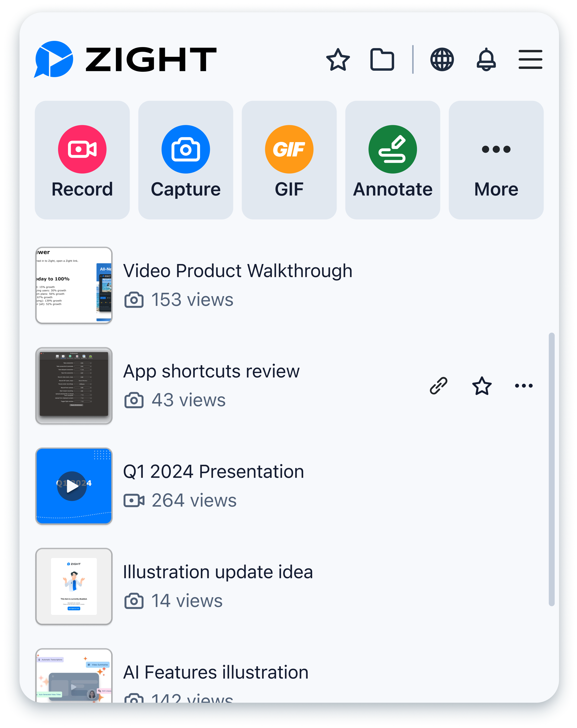Open the Annotate tool

pos(393,160)
